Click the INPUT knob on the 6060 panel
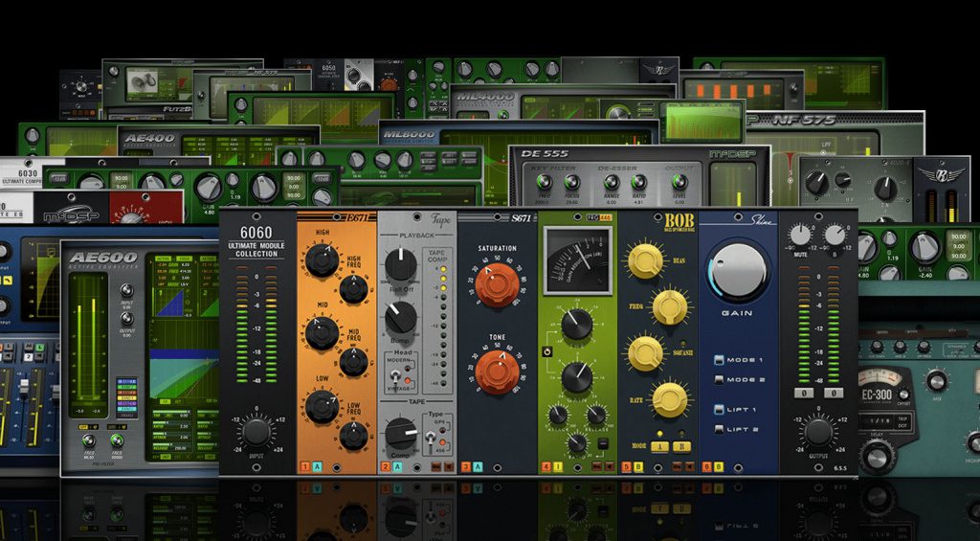This screenshot has width=980, height=541. tap(256, 432)
